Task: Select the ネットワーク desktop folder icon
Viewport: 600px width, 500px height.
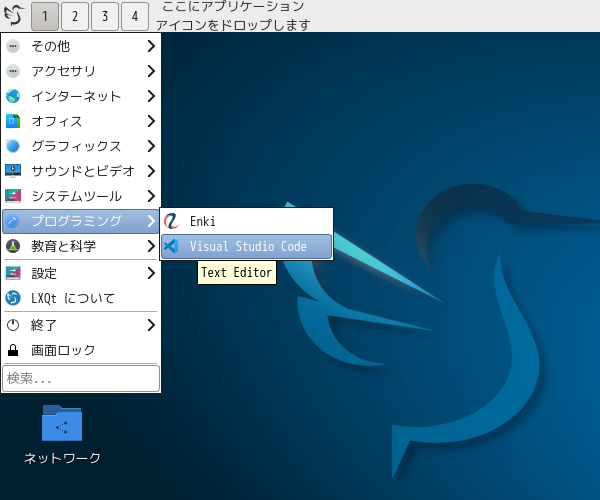Action: point(62,423)
